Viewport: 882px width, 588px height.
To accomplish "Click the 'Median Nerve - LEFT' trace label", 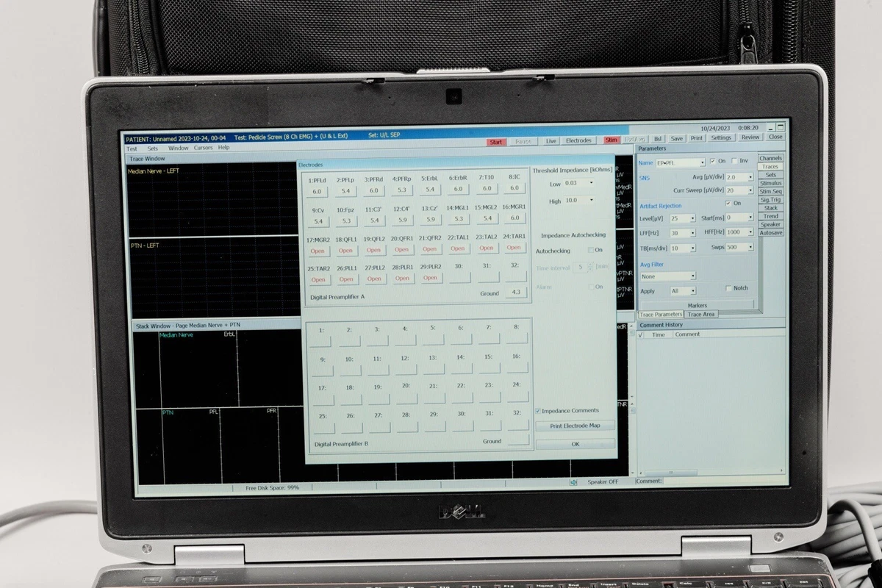I will click(154, 171).
